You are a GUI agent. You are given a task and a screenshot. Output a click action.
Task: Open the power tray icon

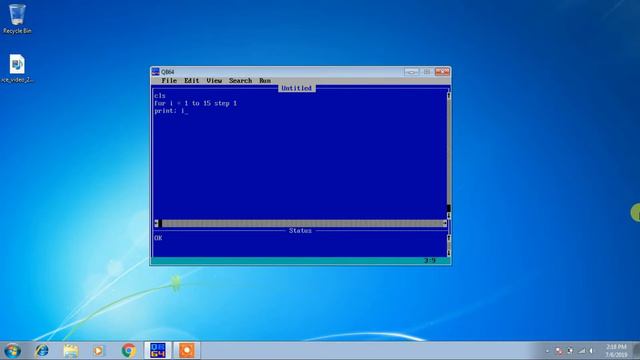[x=570, y=351]
